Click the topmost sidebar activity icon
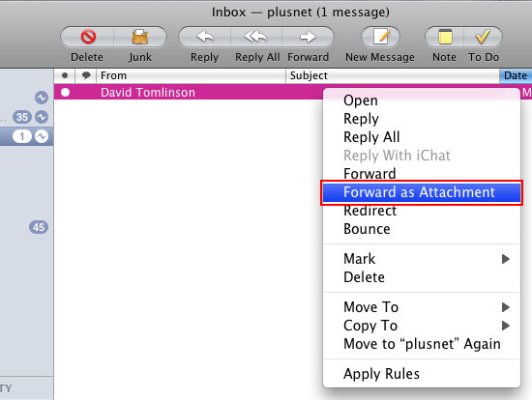Image resolution: width=532 pixels, height=400 pixels. point(42,98)
